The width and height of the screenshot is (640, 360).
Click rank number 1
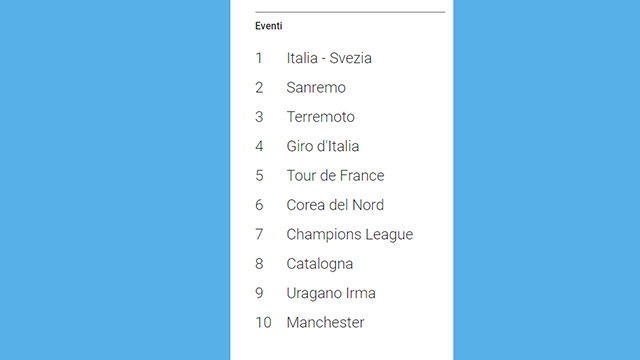pyautogui.click(x=259, y=58)
